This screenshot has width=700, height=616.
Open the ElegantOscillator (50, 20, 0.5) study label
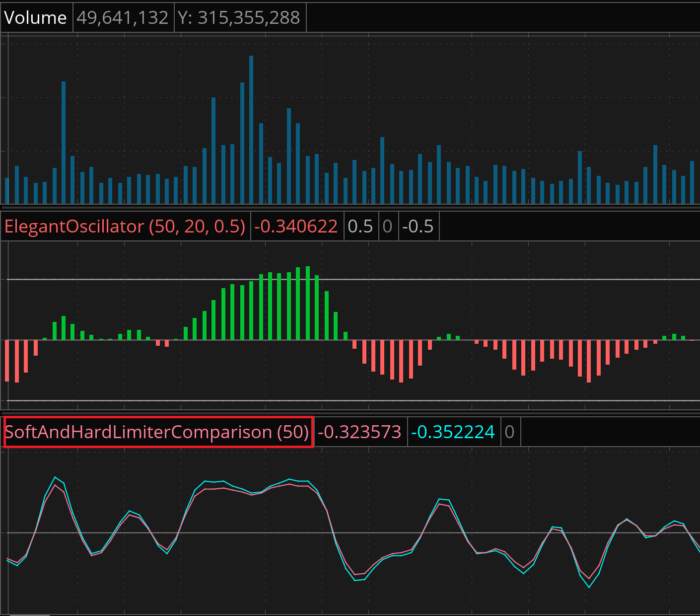coord(125,227)
